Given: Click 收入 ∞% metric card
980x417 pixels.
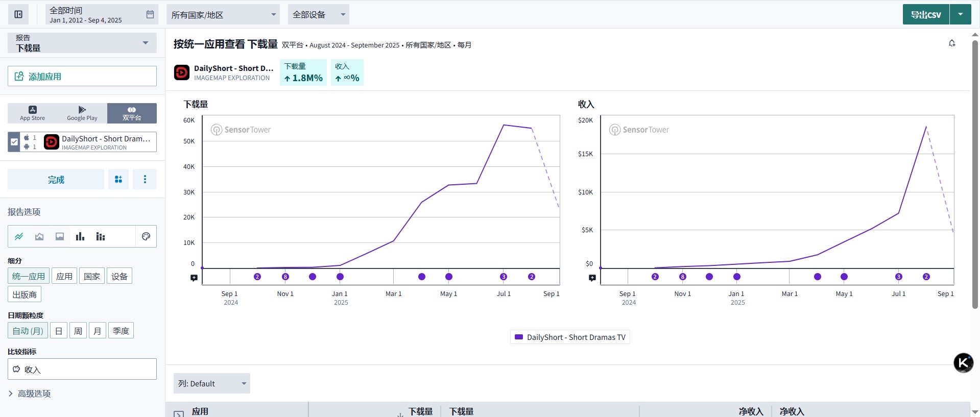Looking at the screenshot, I should click(347, 72).
